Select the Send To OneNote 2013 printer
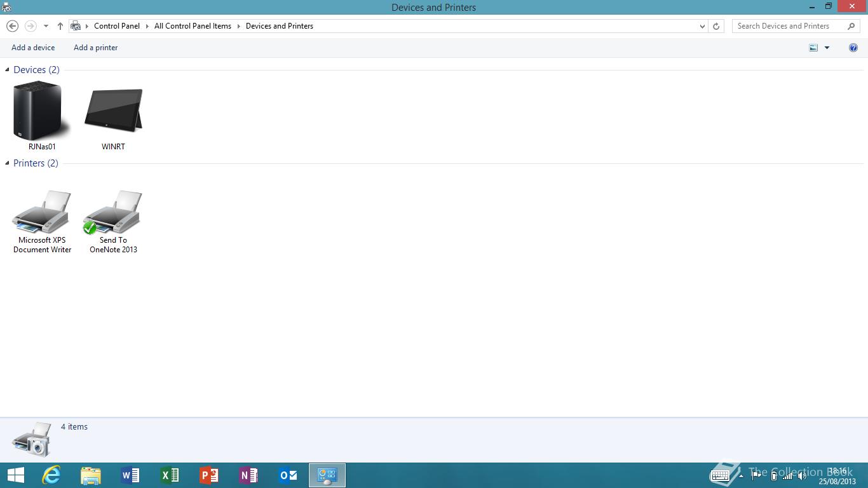Image resolution: width=868 pixels, height=488 pixels. coord(113,221)
